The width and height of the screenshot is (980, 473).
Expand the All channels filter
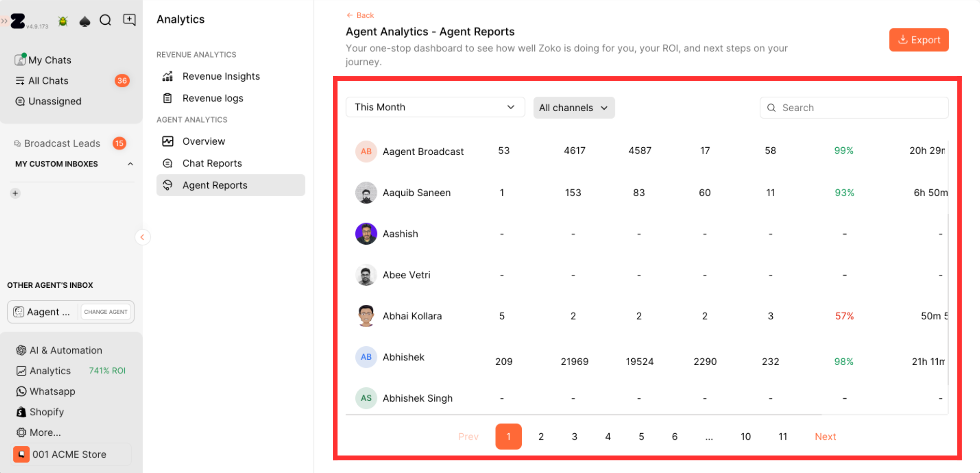pos(574,108)
